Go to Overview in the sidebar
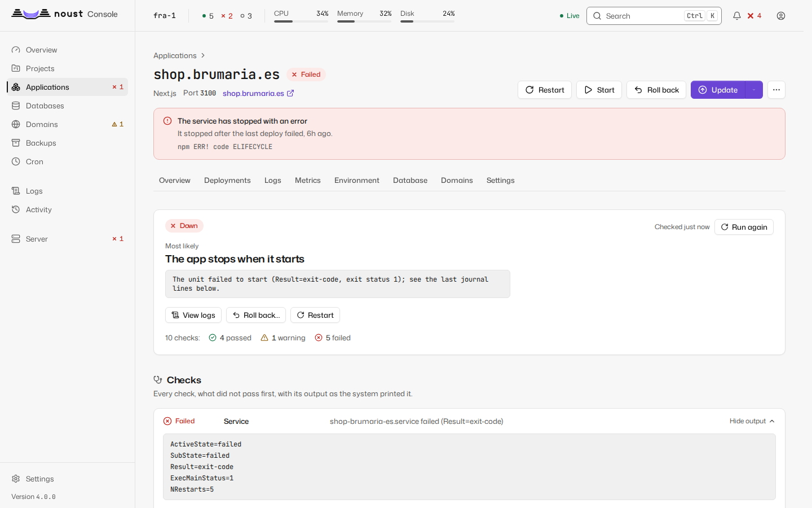 coord(67,50)
